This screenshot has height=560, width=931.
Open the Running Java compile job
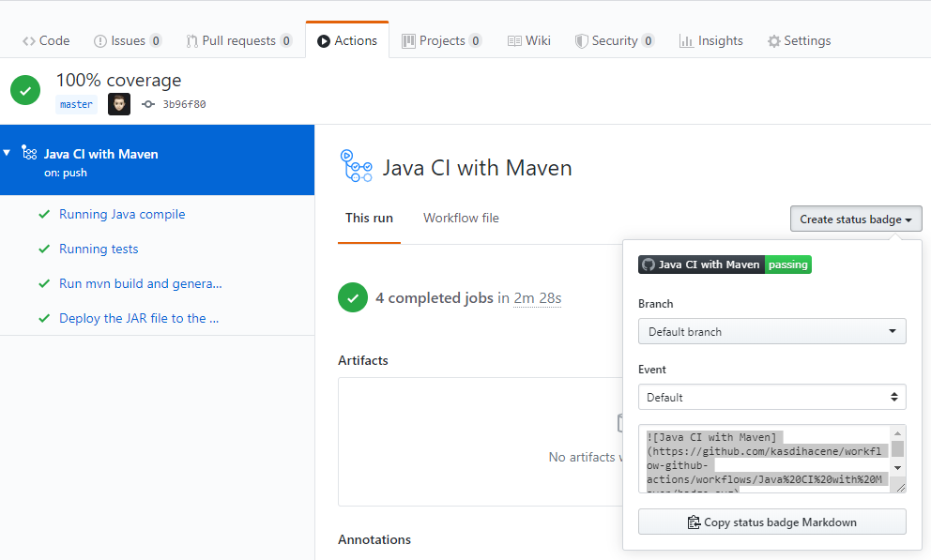coord(122,214)
